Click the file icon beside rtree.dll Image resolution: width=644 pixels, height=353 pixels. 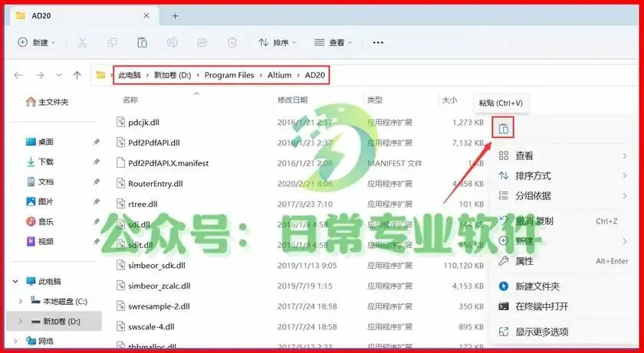point(120,204)
